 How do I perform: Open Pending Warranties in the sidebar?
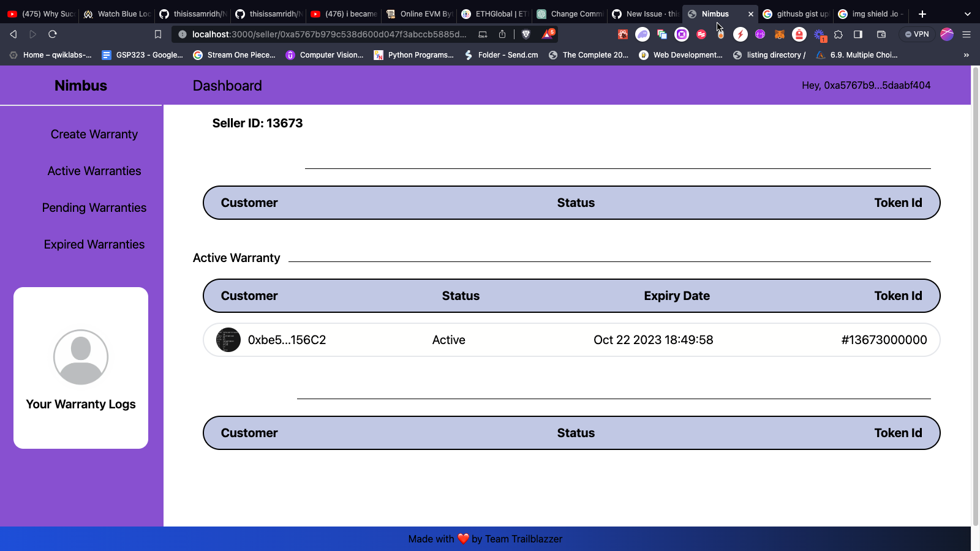tap(94, 208)
